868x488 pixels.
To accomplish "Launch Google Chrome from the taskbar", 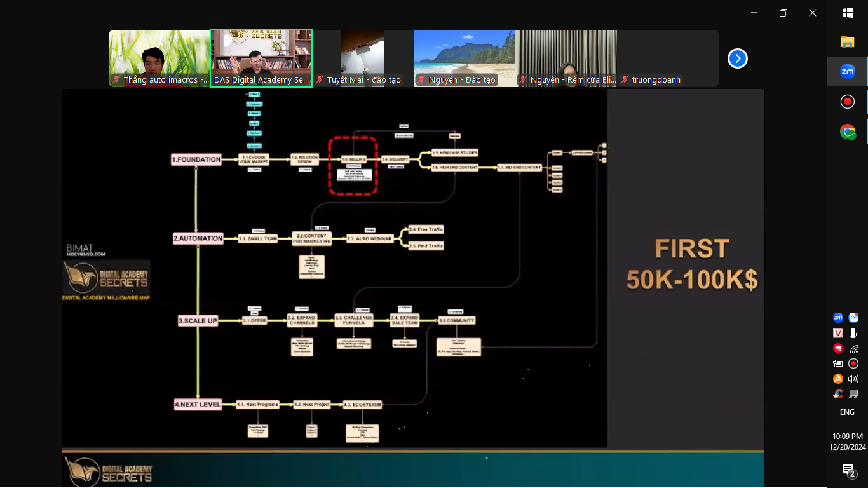I will [847, 132].
